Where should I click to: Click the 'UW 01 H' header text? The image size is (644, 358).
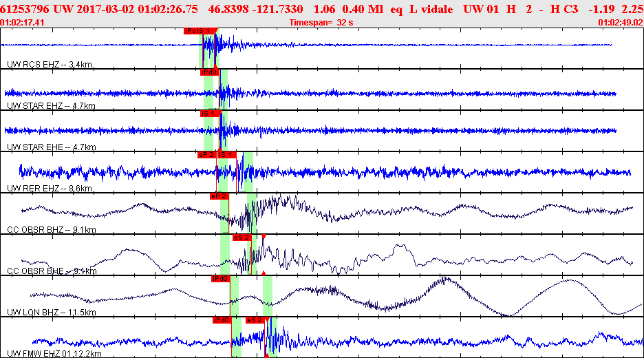(490, 9)
